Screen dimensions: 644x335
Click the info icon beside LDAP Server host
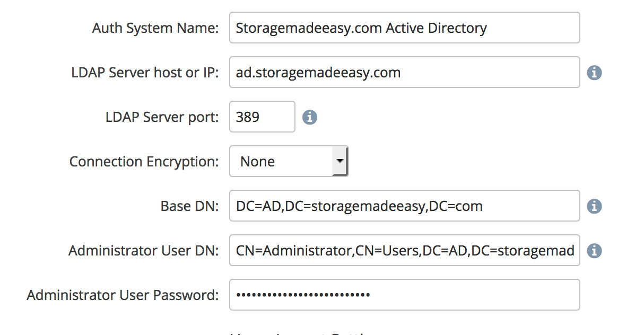[x=594, y=73]
